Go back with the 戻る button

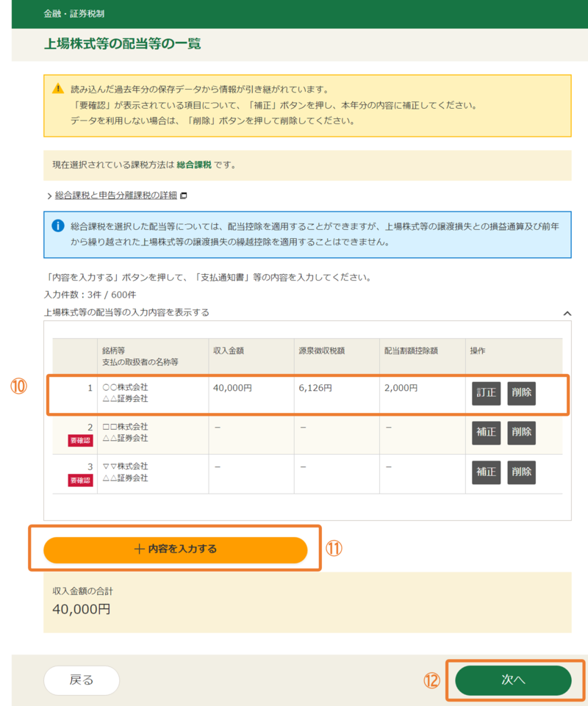point(82,680)
